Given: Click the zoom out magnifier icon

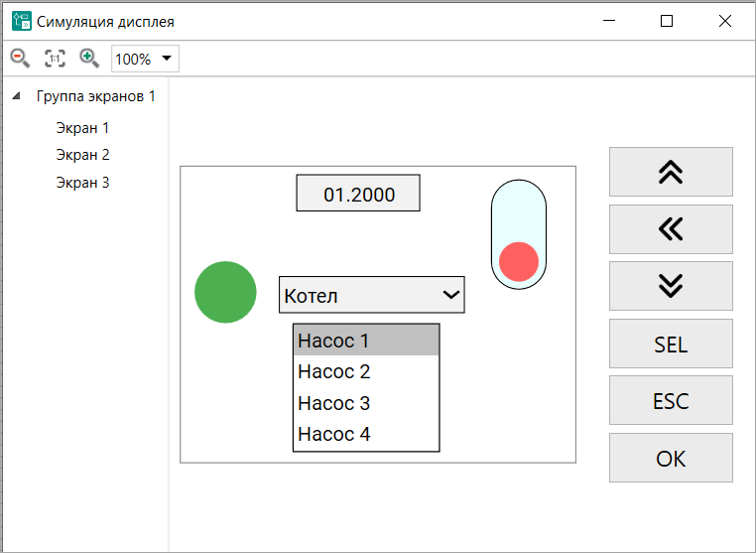Looking at the screenshot, I should pyautogui.click(x=19, y=58).
